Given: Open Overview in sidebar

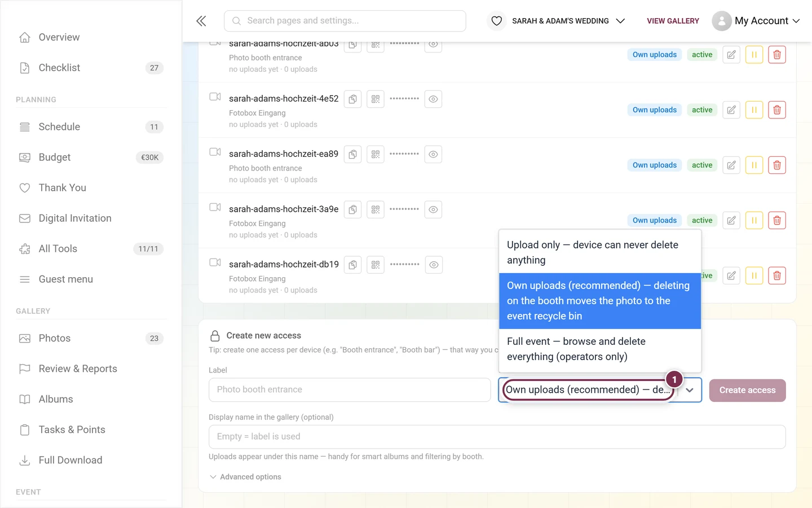Looking at the screenshot, I should (x=91, y=37).
